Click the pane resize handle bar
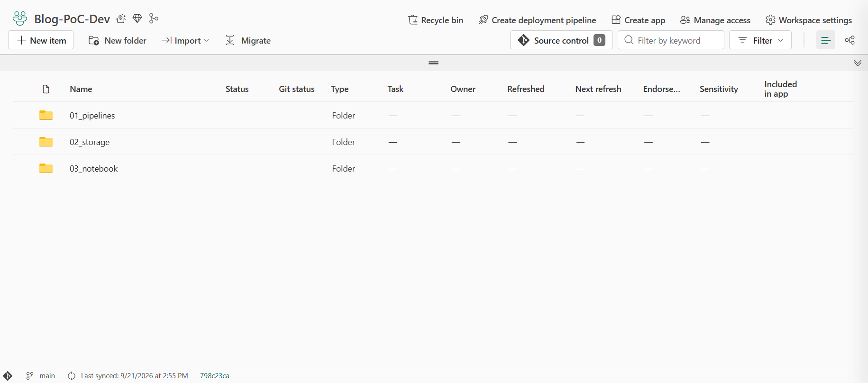 [433, 63]
